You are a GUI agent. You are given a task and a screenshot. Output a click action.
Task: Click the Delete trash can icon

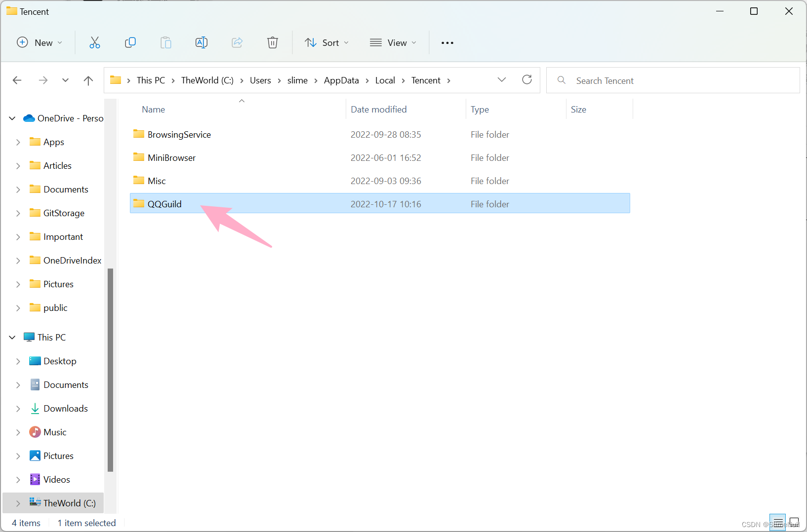point(273,43)
